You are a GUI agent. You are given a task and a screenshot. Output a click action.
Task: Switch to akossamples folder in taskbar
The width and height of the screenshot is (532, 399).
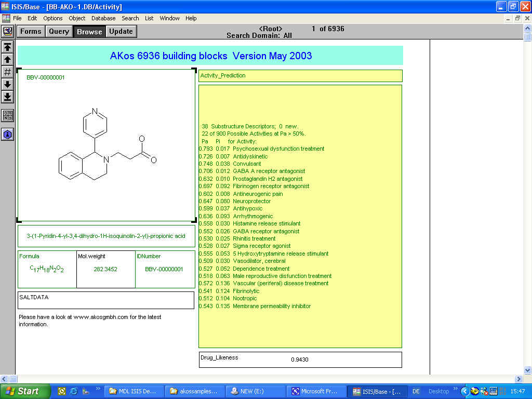pos(195,392)
